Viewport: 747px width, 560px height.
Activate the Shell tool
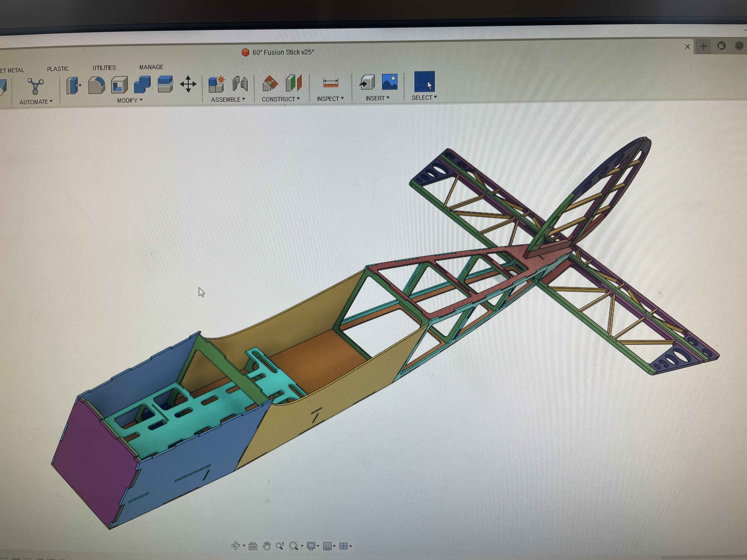click(x=119, y=84)
